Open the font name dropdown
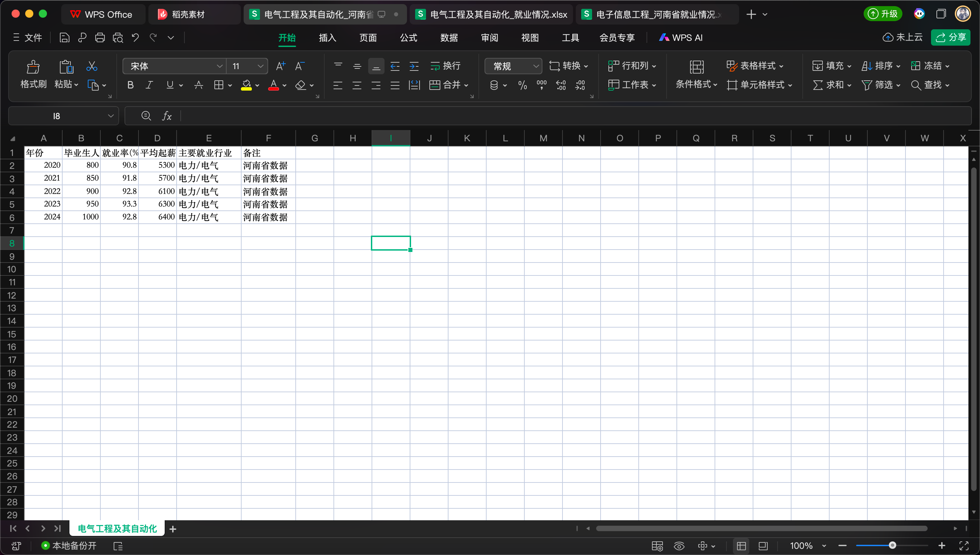Screen dimensions: 980x555 (219, 66)
